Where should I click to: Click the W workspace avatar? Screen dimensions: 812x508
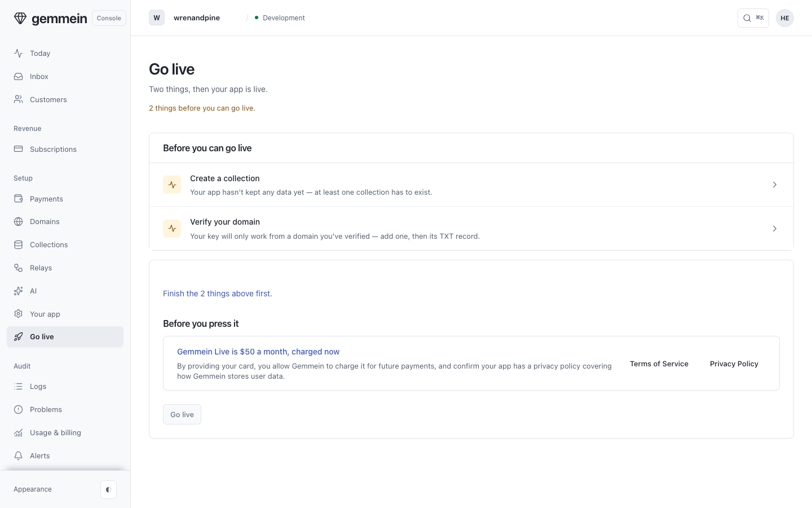157,18
